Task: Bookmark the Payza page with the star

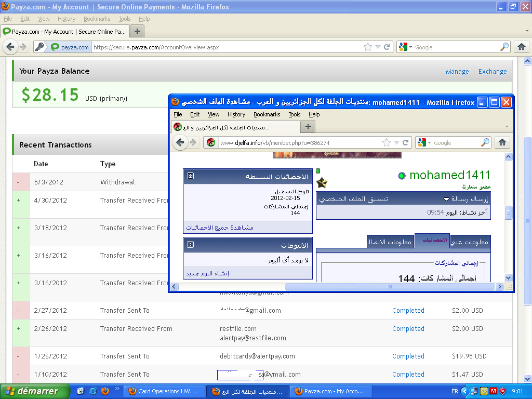Action: 368,47
